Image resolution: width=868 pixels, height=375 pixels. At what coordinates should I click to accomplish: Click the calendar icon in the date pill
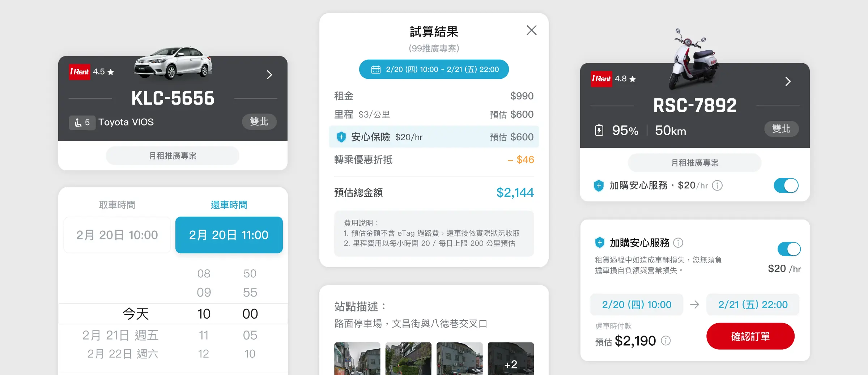[376, 69]
